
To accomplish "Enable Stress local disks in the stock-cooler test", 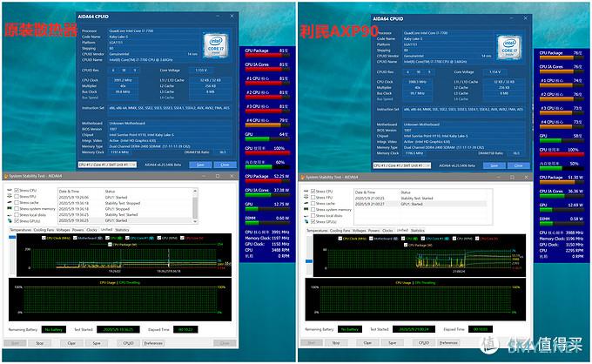I will click(17, 214).
